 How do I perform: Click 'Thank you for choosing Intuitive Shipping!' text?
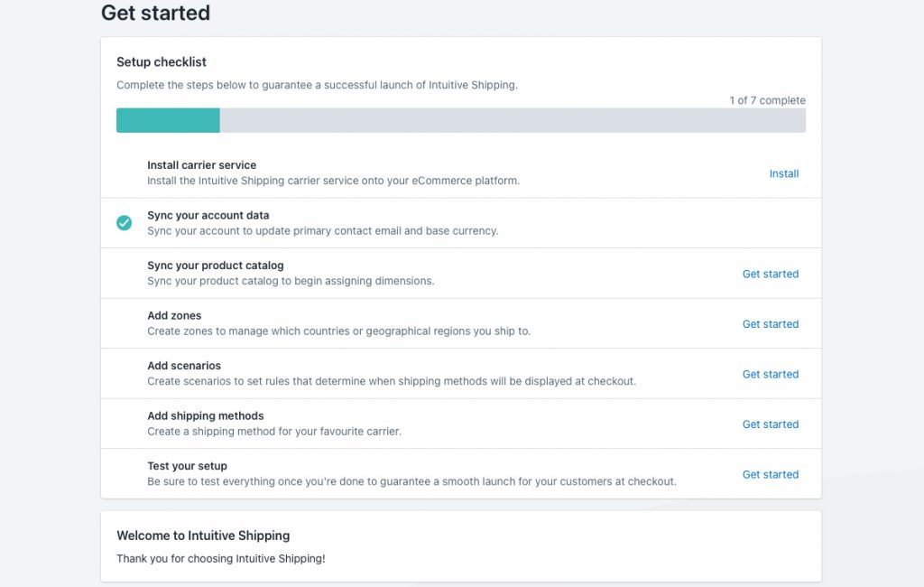(221, 559)
